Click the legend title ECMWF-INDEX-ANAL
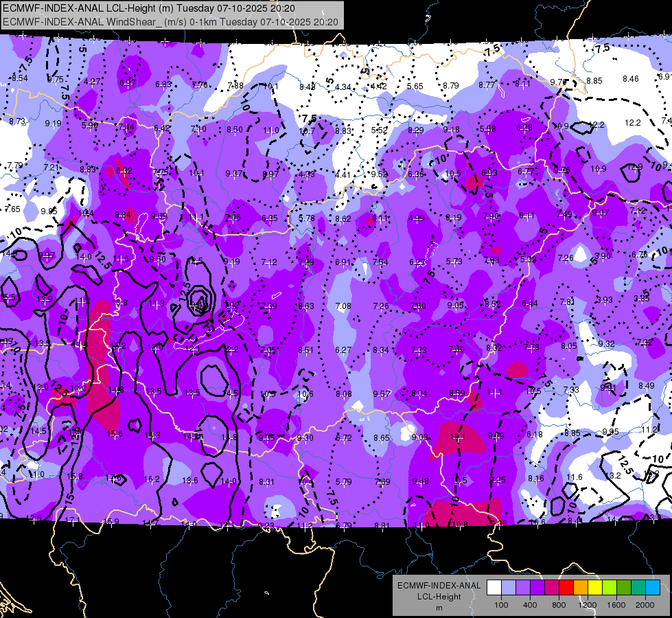The image size is (672, 618). [439, 586]
